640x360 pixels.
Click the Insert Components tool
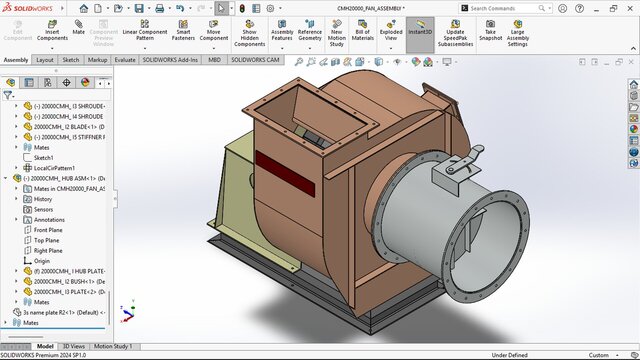click(x=52, y=30)
